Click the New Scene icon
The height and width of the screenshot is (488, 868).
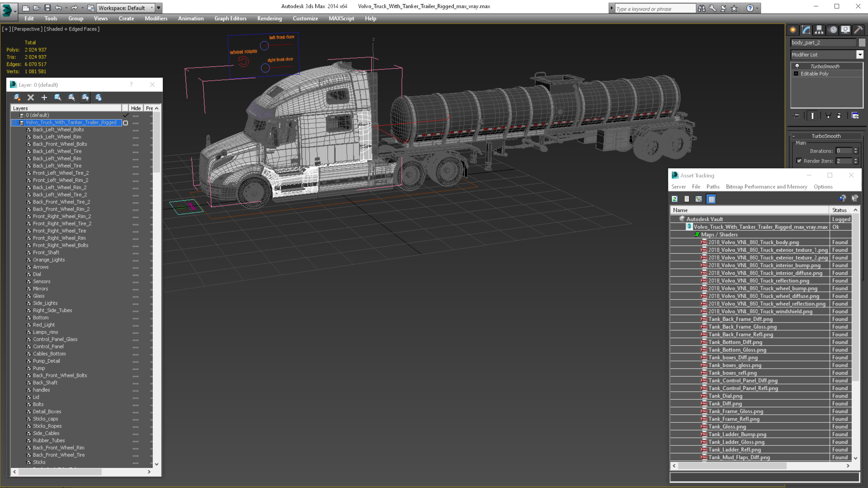(x=26, y=8)
